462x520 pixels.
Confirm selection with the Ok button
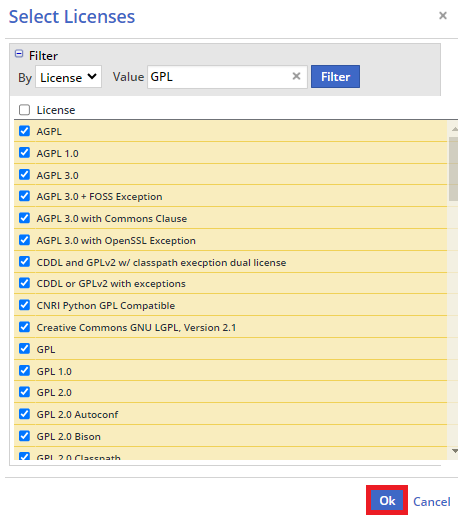point(387,500)
